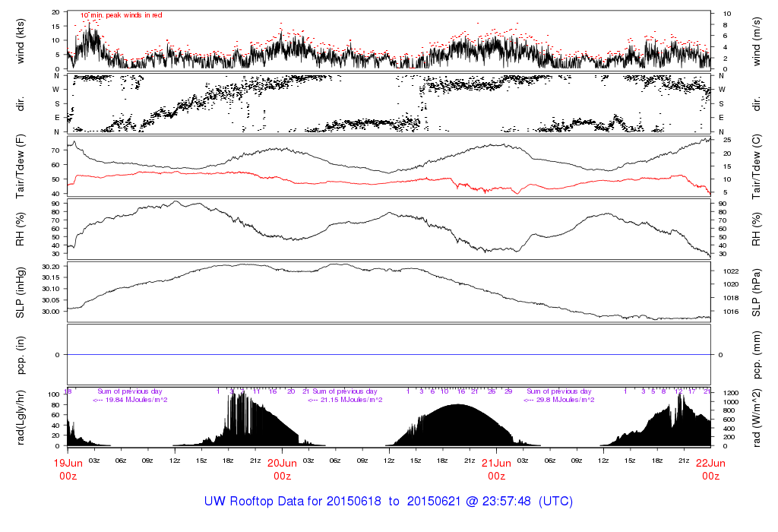This screenshot has width=778, height=532.
Task: Select the '21Jun 00z' date marker
Action: (x=496, y=469)
